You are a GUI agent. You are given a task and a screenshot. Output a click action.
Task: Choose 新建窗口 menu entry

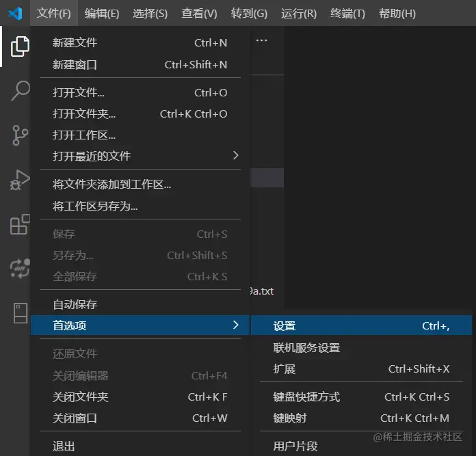point(140,65)
